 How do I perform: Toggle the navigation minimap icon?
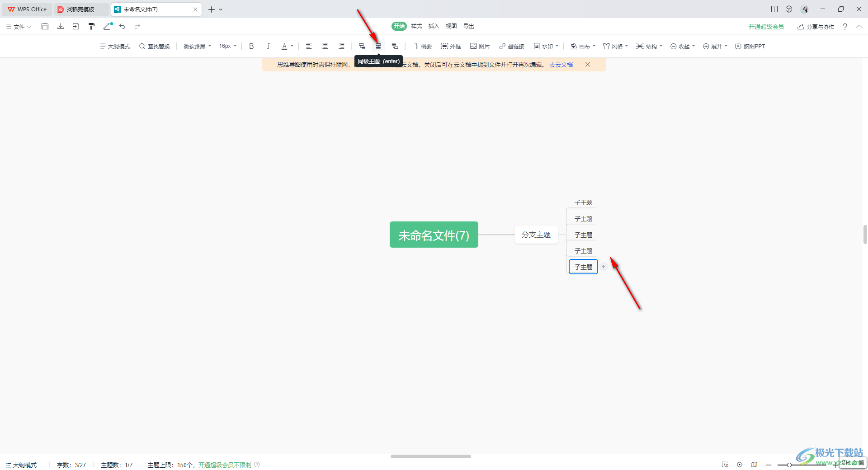pos(754,465)
